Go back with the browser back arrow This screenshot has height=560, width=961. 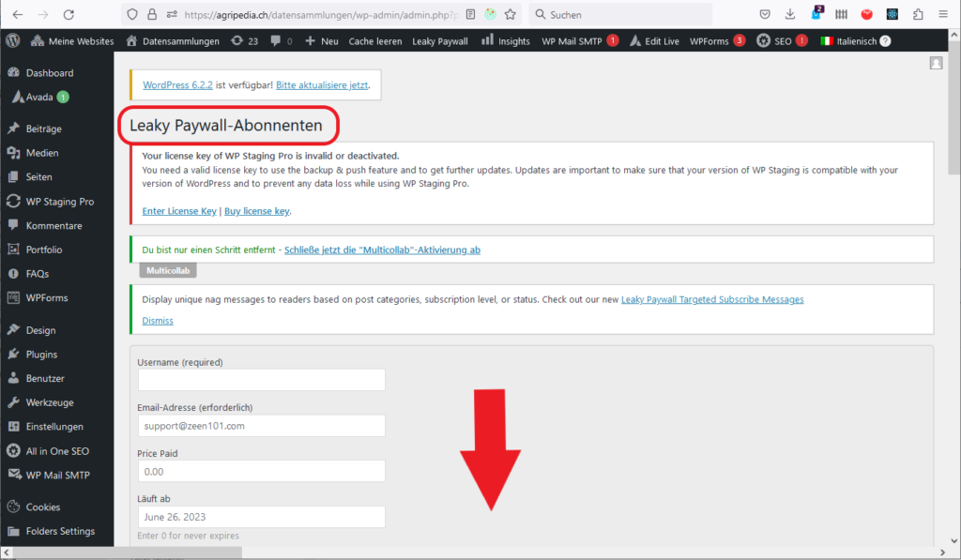point(18,15)
